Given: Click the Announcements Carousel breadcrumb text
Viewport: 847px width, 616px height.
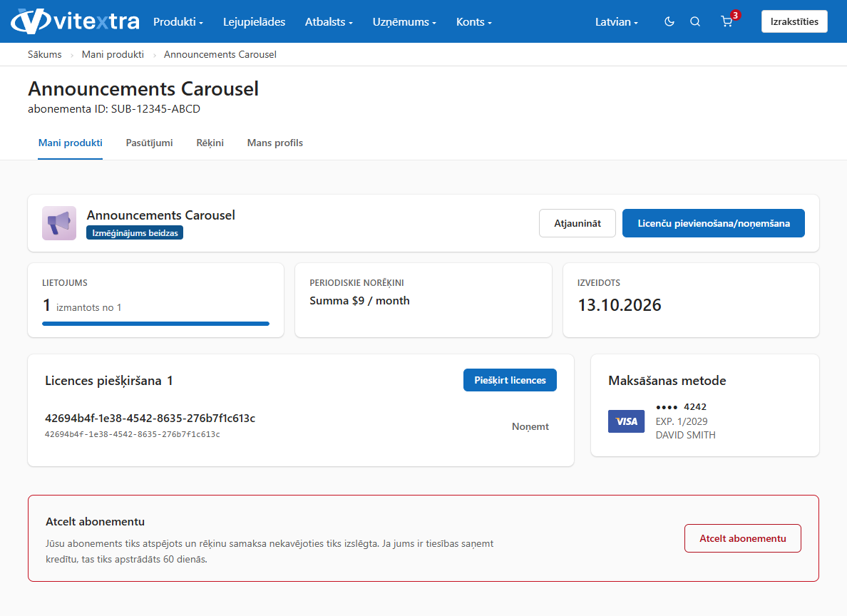Looking at the screenshot, I should [x=220, y=55].
